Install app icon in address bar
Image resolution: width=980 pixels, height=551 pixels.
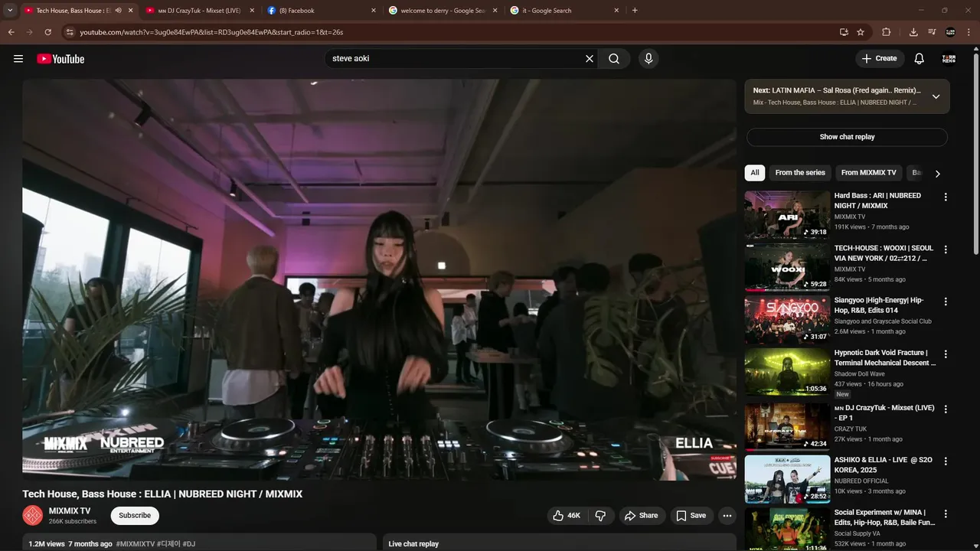click(844, 32)
